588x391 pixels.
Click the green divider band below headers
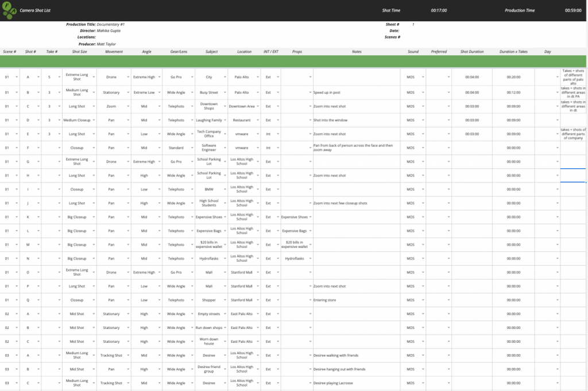(293, 61)
